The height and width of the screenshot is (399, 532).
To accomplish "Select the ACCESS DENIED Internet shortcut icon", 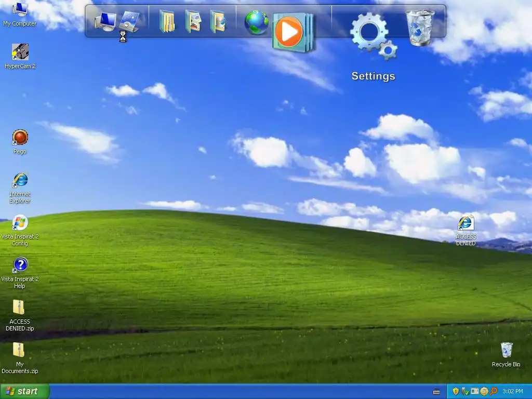I will 466,230.
